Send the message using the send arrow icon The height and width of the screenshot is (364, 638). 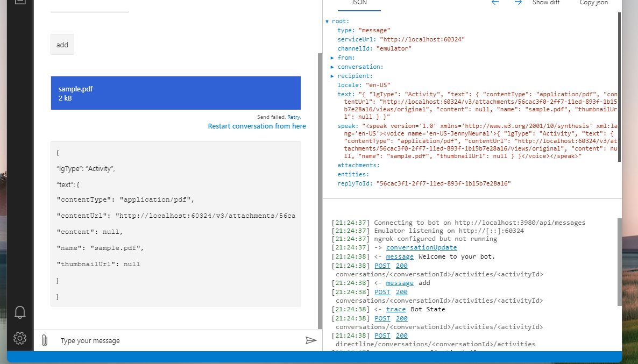(x=311, y=340)
